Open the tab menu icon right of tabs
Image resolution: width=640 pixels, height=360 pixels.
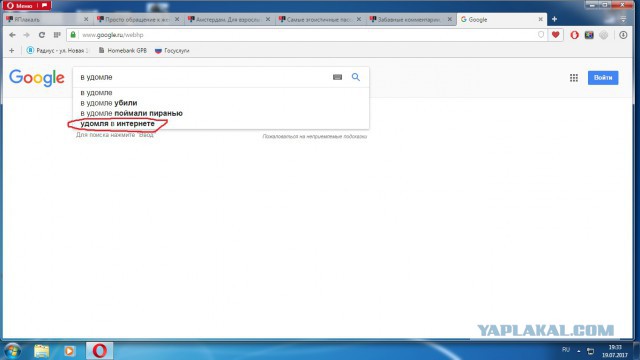point(623,19)
